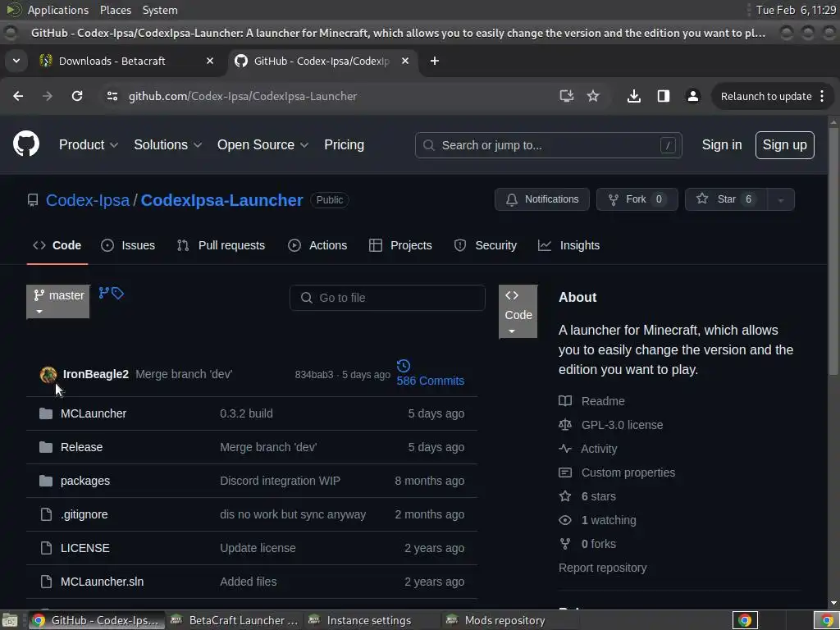Toggle the browser side panel icon
This screenshot has width=840, height=630.
[663, 97]
